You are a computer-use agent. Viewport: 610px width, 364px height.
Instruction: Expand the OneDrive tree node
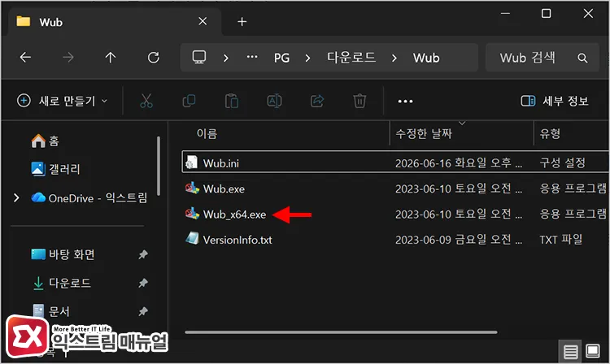(16, 198)
